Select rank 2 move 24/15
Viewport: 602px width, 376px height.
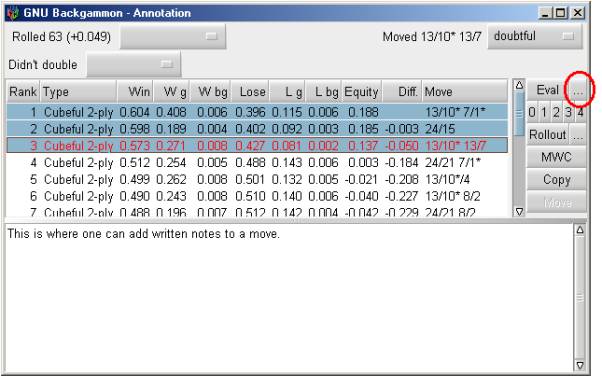pos(257,129)
